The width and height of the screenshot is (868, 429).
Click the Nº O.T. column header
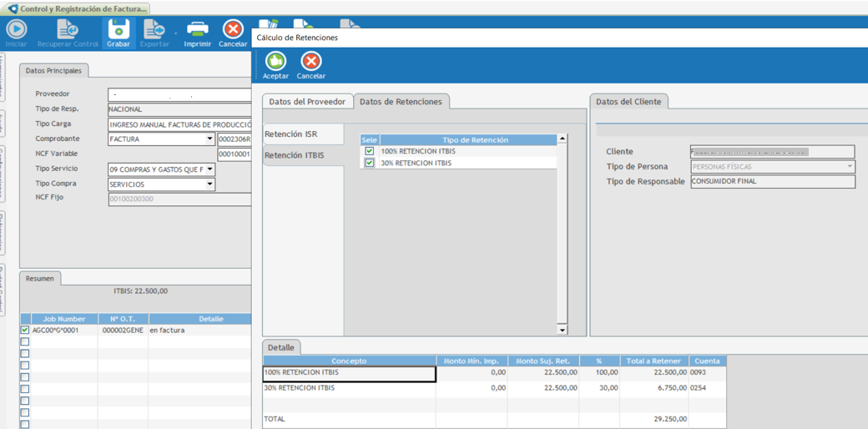coord(123,319)
